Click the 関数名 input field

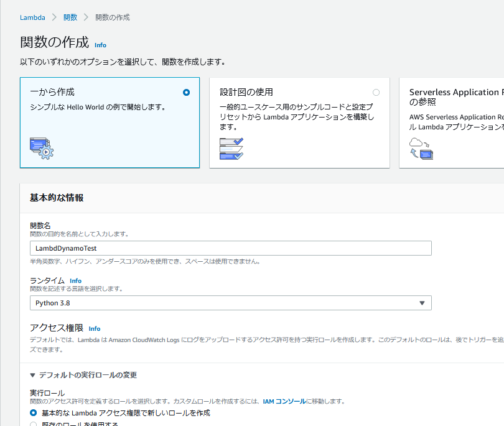coord(230,248)
